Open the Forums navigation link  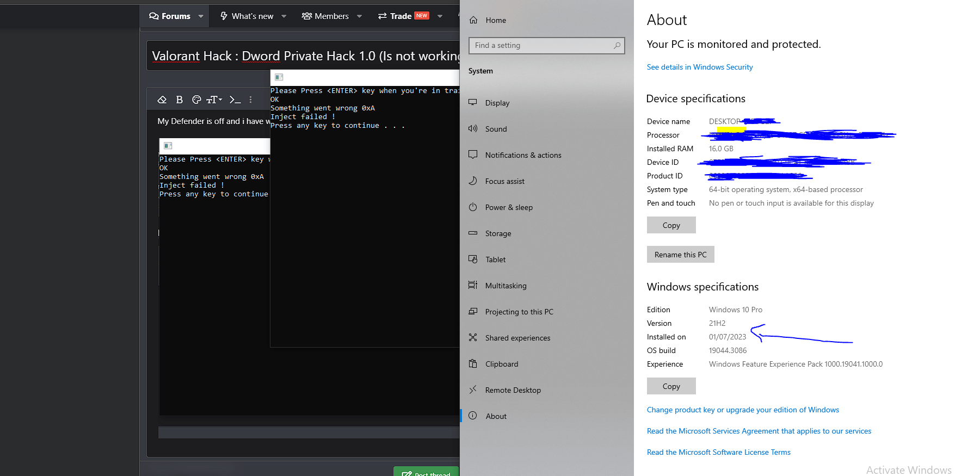click(x=170, y=16)
